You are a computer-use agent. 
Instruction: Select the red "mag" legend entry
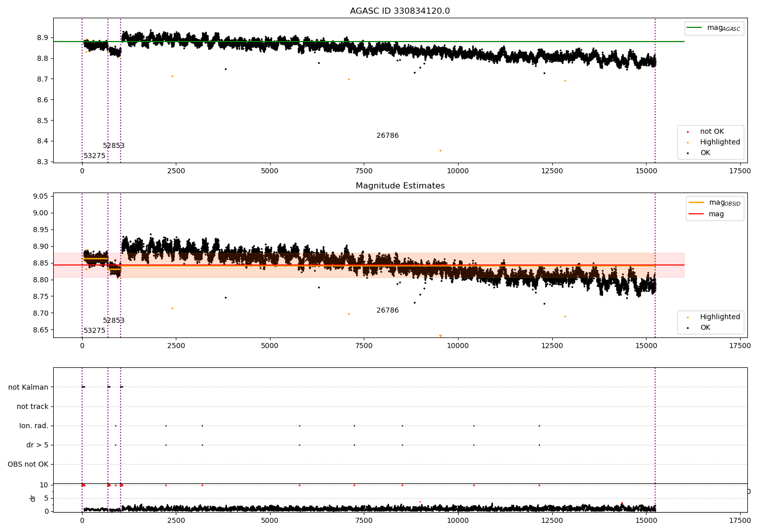[707, 214]
